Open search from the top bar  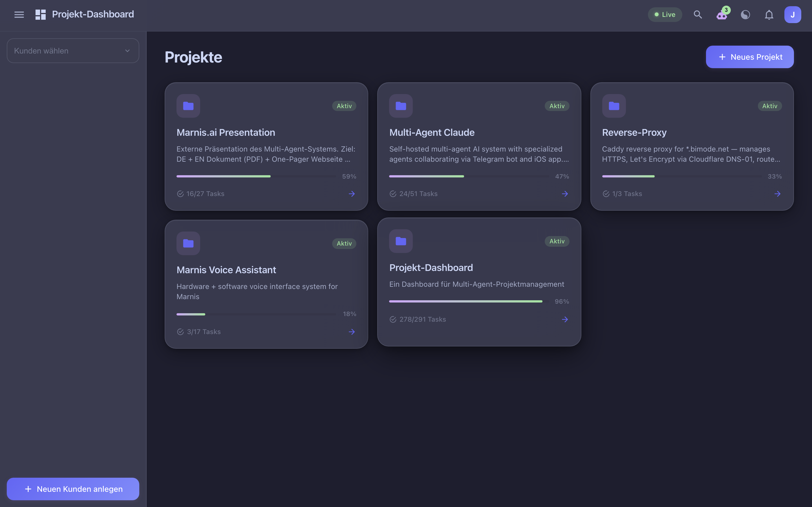coord(698,14)
